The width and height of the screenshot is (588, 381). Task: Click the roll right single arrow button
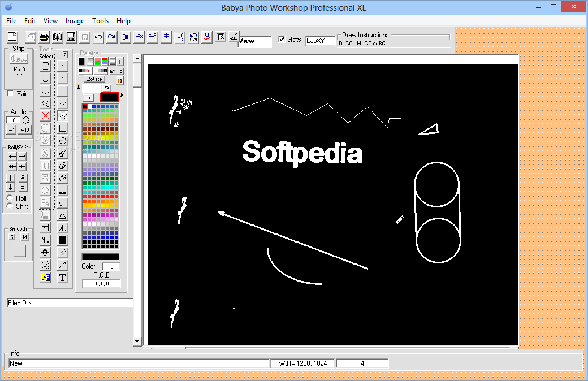tap(23, 157)
